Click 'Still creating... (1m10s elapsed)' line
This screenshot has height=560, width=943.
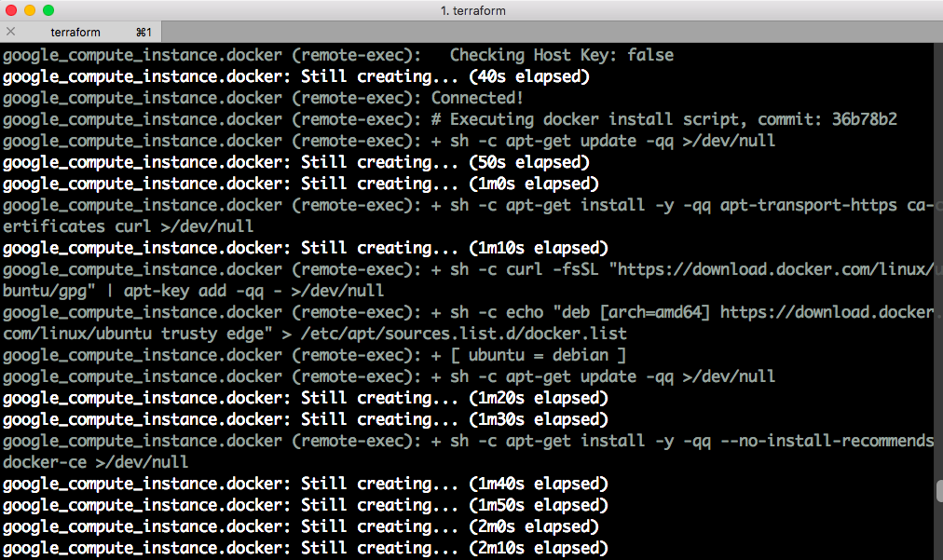point(306,249)
